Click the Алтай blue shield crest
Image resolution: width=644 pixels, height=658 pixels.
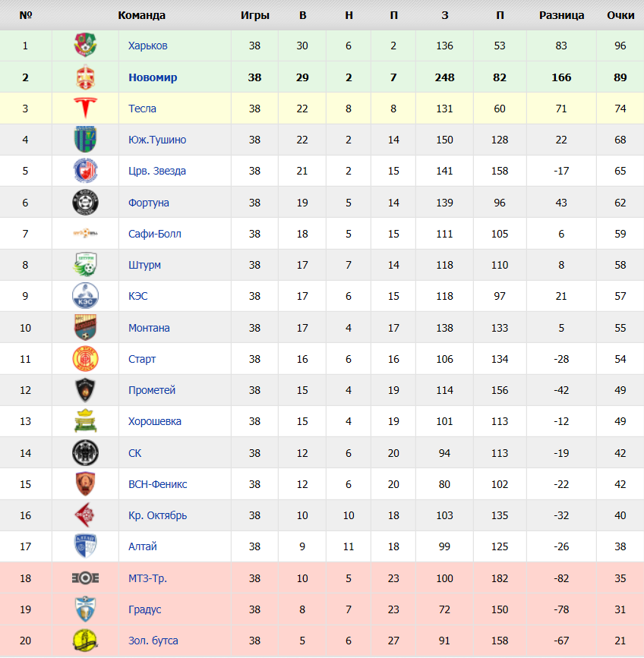85,546
